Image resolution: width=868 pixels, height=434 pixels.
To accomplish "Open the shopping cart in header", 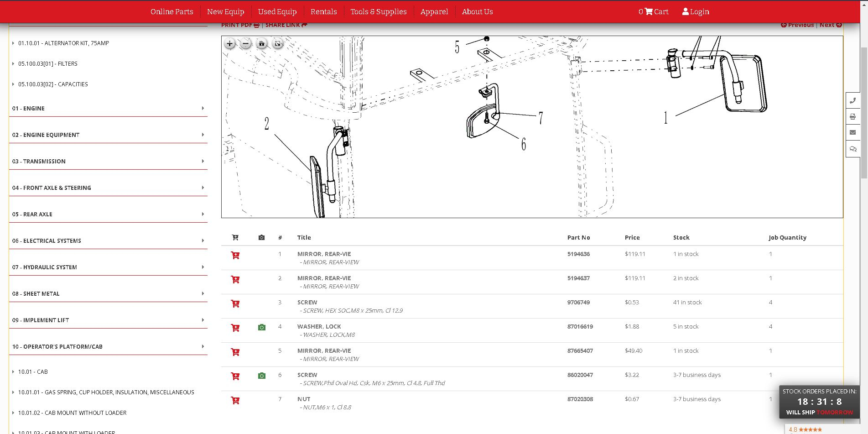I will (x=653, y=12).
